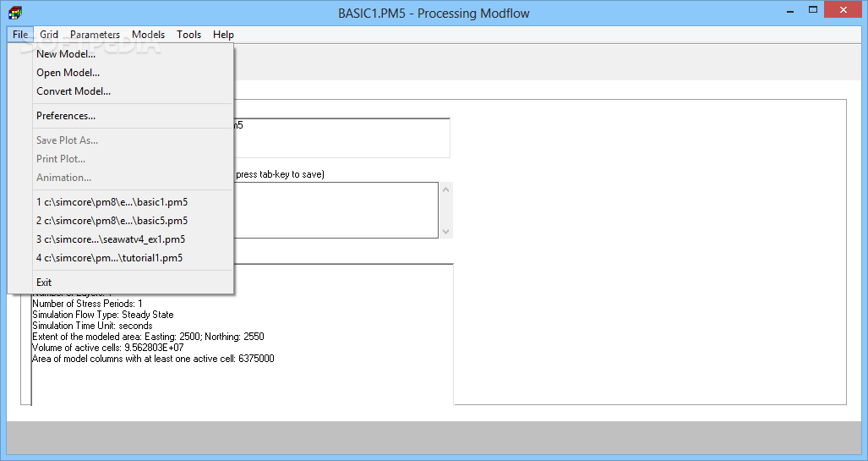Open the Models menu

(x=149, y=35)
